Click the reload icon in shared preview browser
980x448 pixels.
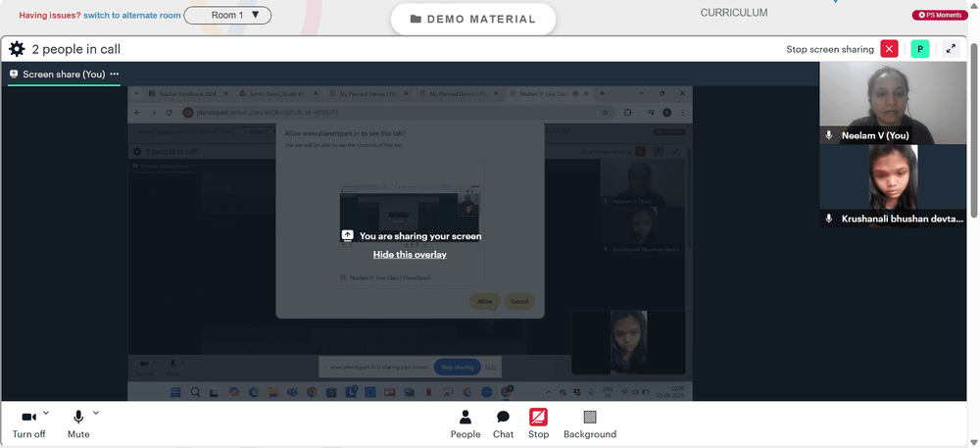coord(169,113)
